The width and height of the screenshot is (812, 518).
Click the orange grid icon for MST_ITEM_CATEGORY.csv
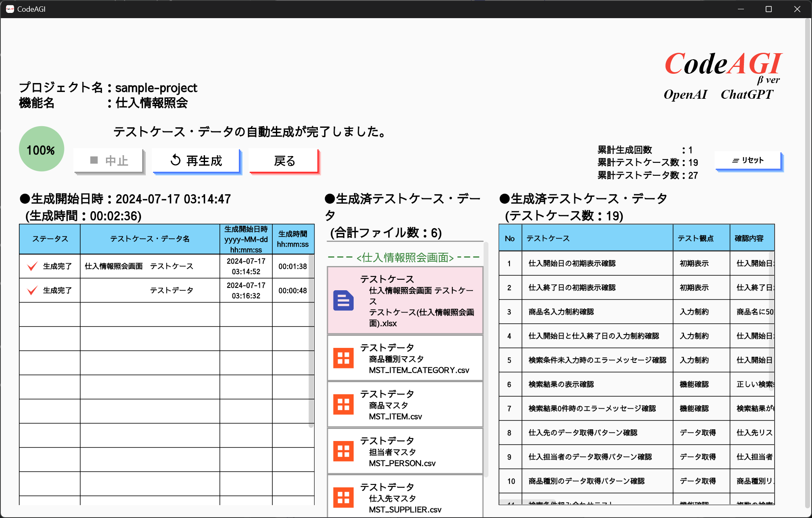click(343, 358)
